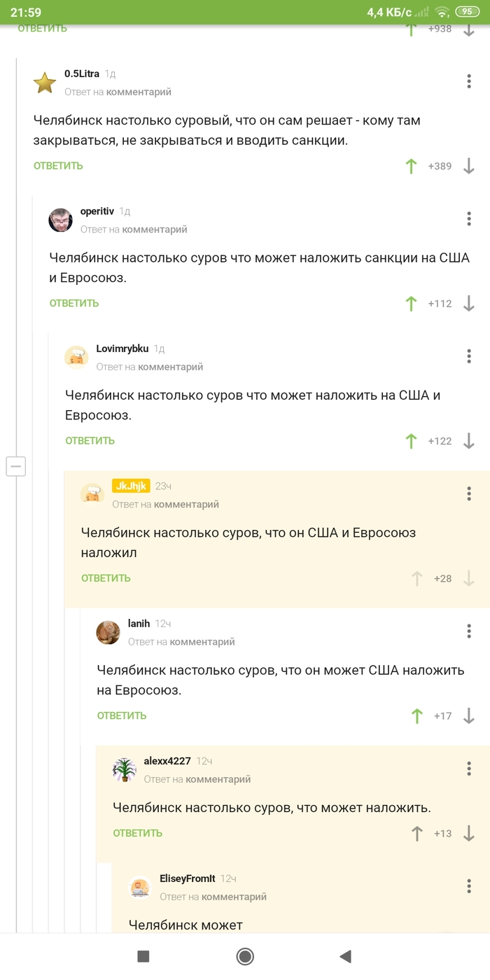Downvote Lovimrybku's comment with +122
Screen dimensions: 490x980
tap(469, 441)
